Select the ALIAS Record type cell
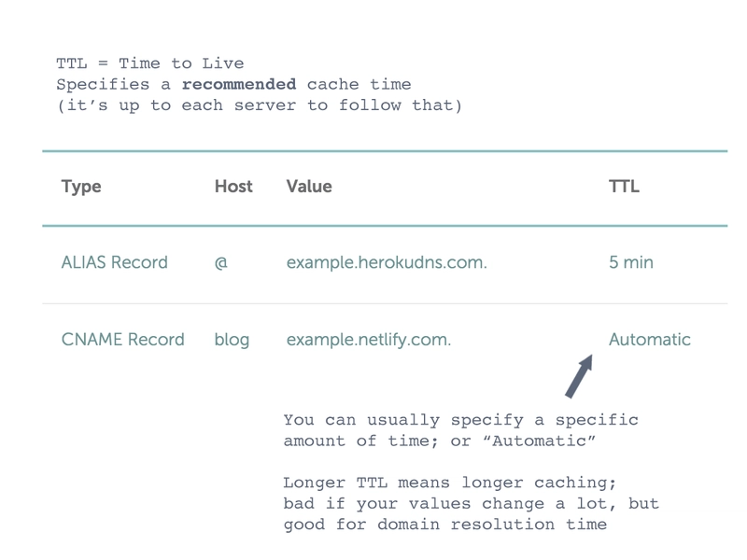 pyautogui.click(x=114, y=262)
